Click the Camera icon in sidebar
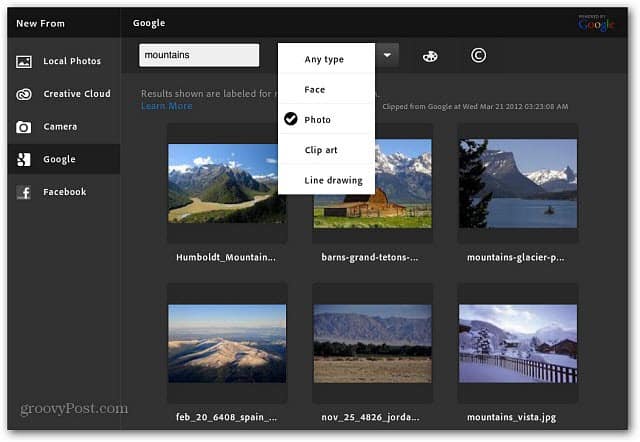 pyautogui.click(x=24, y=127)
